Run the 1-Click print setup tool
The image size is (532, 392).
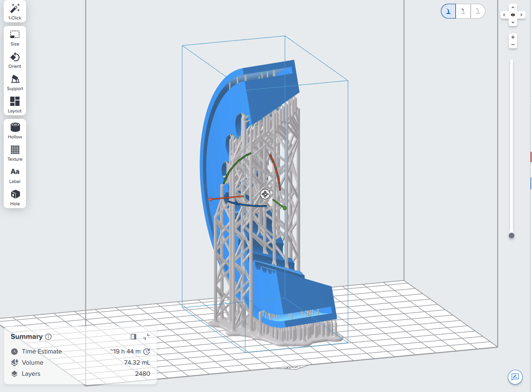[15, 12]
